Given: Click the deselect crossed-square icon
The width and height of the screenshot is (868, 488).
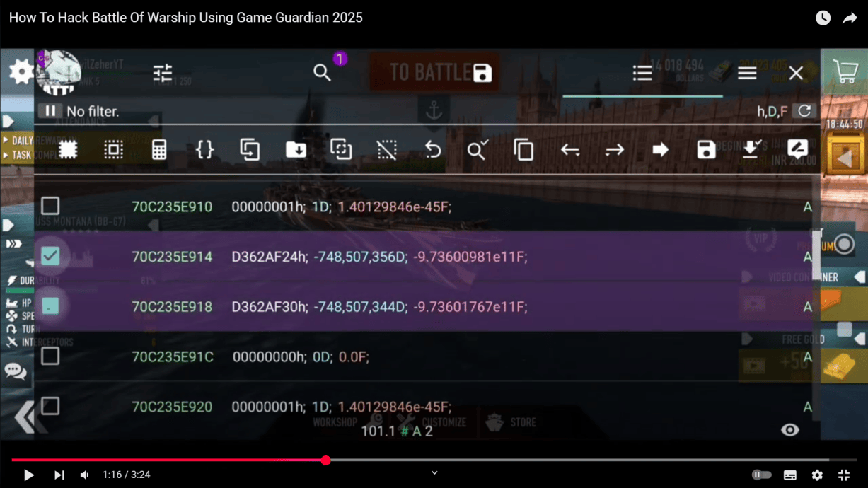Looking at the screenshot, I should tap(387, 150).
